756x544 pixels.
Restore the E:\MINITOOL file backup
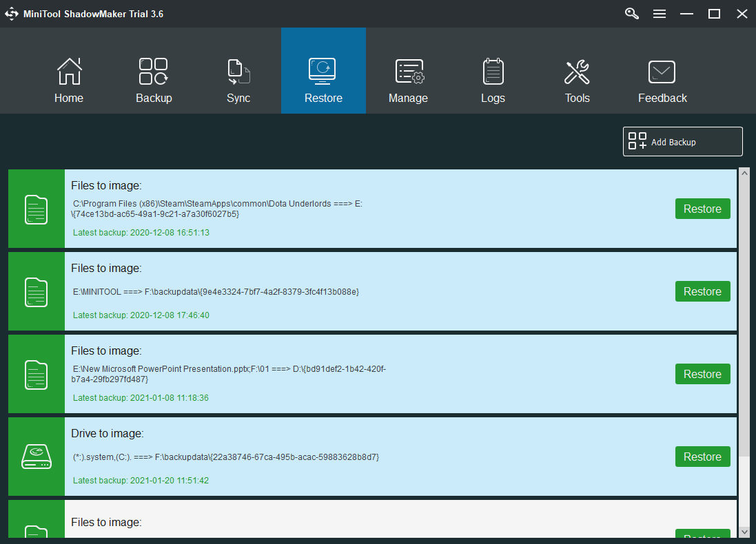pyautogui.click(x=702, y=291)
